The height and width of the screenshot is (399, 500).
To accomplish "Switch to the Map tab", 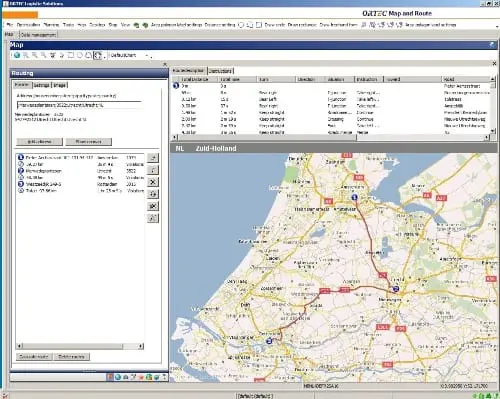I will pos(9,34).
